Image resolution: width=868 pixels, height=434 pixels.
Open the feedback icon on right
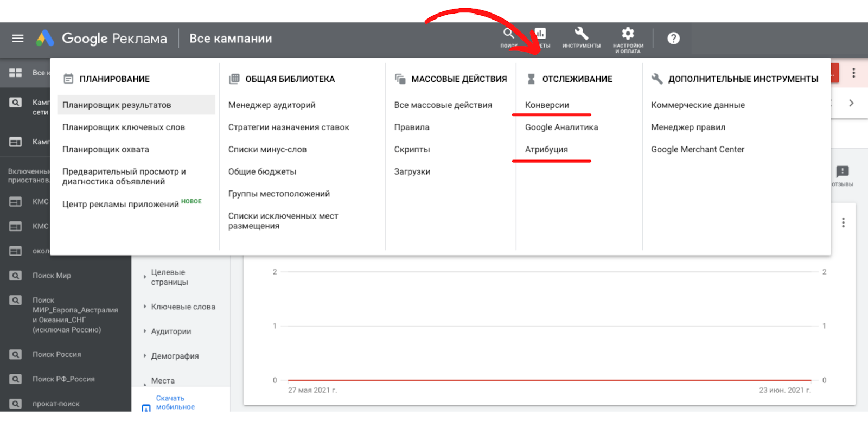[842, 173]
